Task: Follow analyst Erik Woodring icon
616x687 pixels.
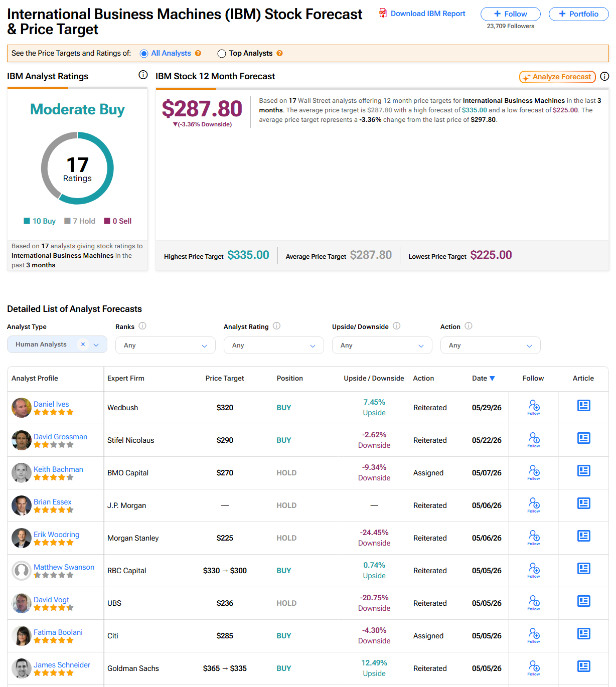Action: click(x=534, y=538)
